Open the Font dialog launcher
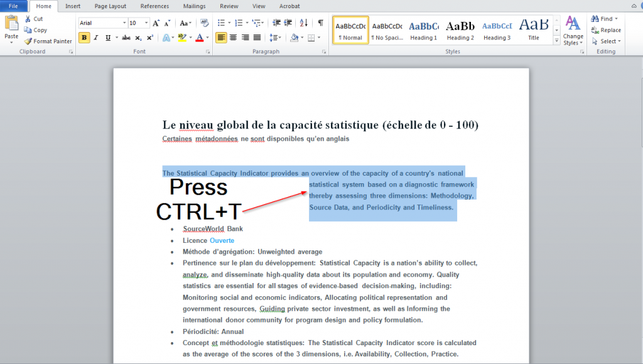Viewport: 643px width, 364px height. [x=208, y=51]
